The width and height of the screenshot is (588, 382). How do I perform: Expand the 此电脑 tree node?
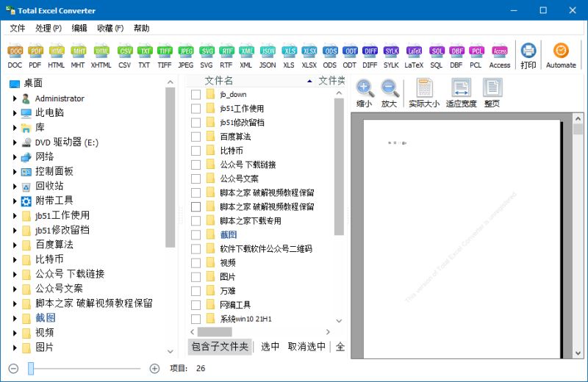click(15, 113)
